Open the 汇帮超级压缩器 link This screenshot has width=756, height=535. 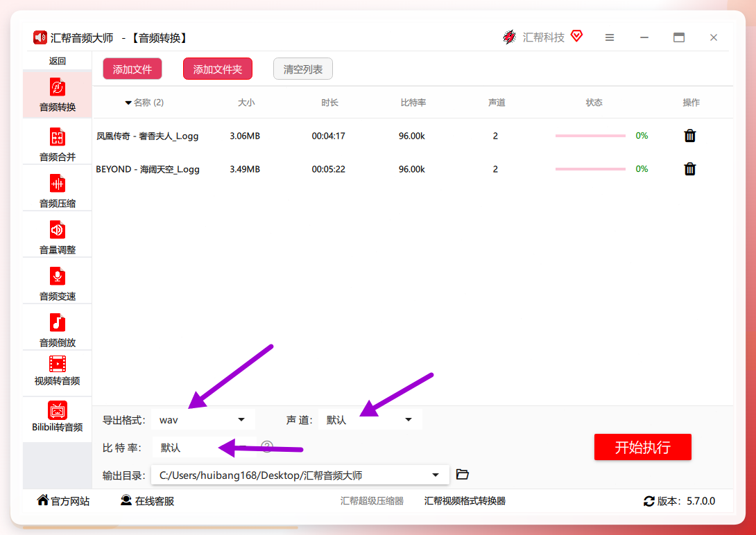(372, 501)
